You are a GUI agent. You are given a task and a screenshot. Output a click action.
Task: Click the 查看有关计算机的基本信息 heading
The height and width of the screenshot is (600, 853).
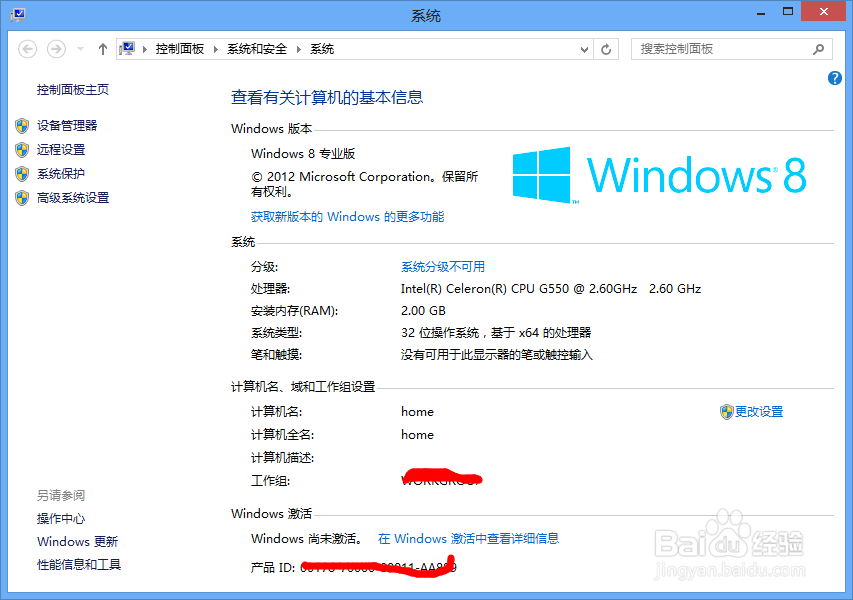[327, 97]
